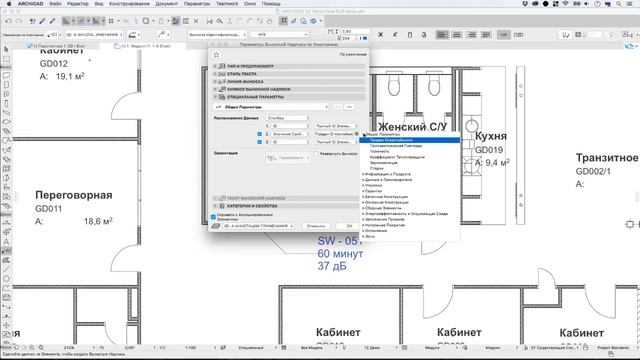Image resolution: width=640 pixels, height=360 pixels.
Task: Select the Pick Up Parameters eyedropper
Action: [x=42, y=21]
